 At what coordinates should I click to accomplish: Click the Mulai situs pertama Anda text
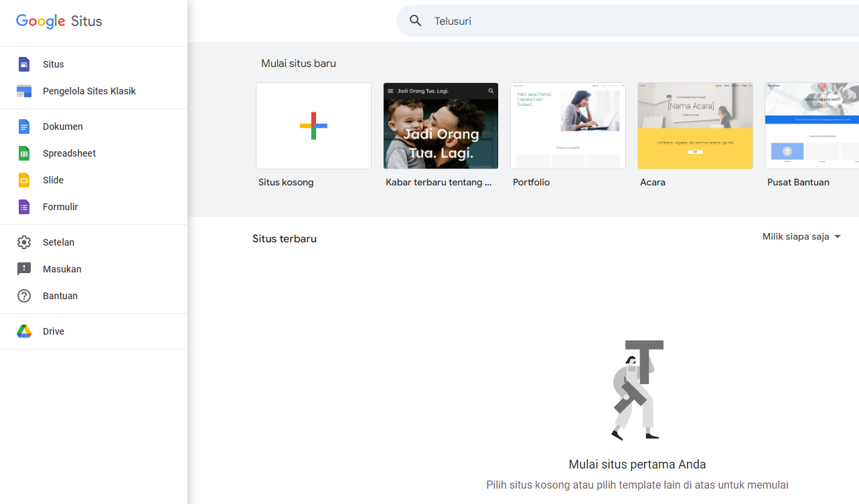(637, 465)
